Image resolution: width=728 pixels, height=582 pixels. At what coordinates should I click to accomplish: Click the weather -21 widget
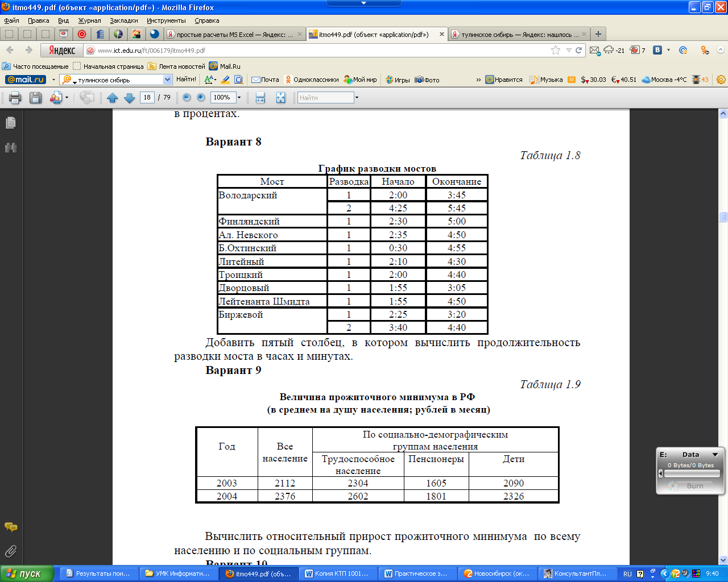[x=614, y=50]
